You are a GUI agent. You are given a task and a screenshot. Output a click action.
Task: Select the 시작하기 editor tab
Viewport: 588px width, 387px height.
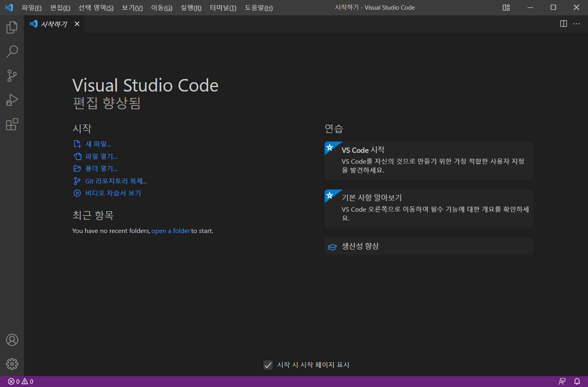[54, 24]
